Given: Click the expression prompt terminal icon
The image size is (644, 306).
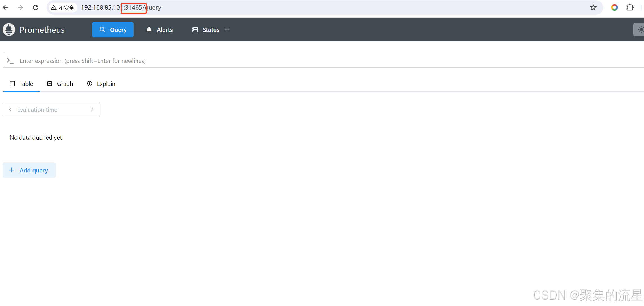Looking at the screenshot, I should (10, 61).
